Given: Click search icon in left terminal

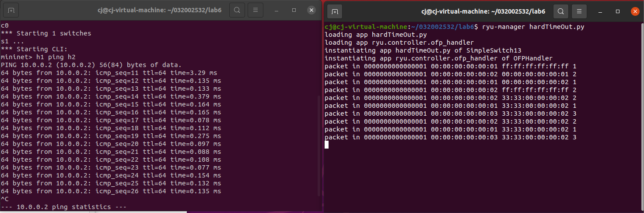Looking at the screenshot, I should click(237, 10).
